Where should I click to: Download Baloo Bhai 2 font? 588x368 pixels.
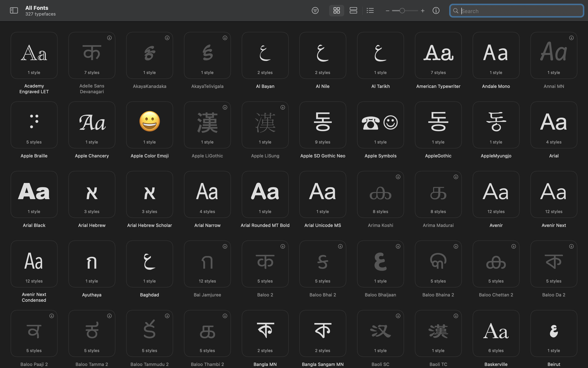pos(340,246)
